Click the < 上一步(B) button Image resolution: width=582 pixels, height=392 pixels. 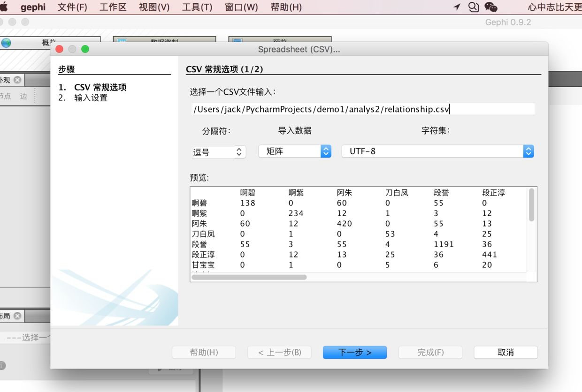tap(279, 352)
